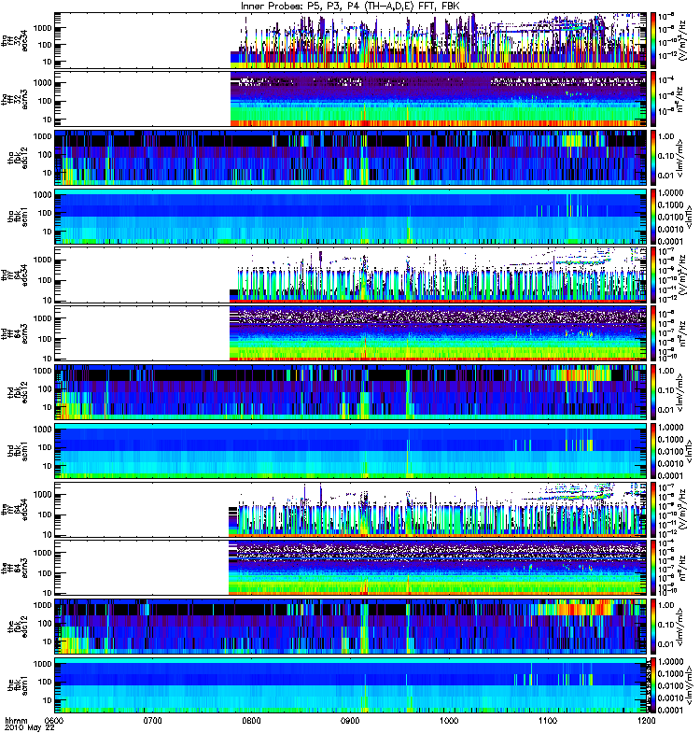The height and width of the screenshot is (747, 700).
Task: Select the color bar beside the fff edc34 panel
Action: (x=653, y=509)
